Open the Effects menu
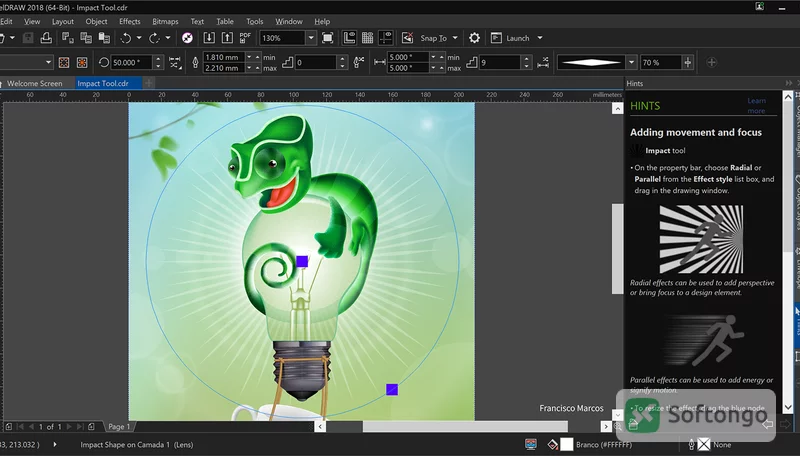 click(130, 21)
